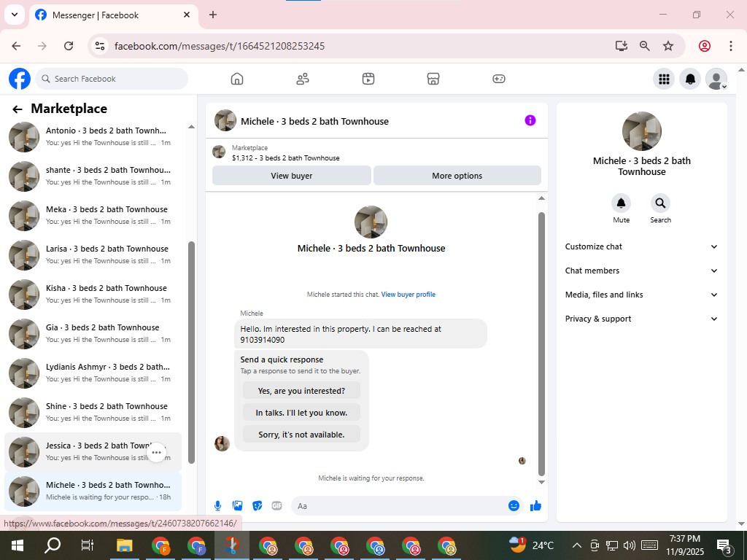Image resolution: width=747 pixels, height=560 pixels.
Task: Click the Facebook logo
Action: [x=20, y=79]
